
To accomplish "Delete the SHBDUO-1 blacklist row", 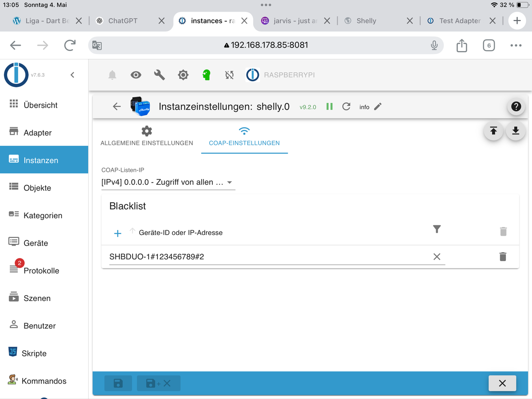I will [x=503, y=257].
